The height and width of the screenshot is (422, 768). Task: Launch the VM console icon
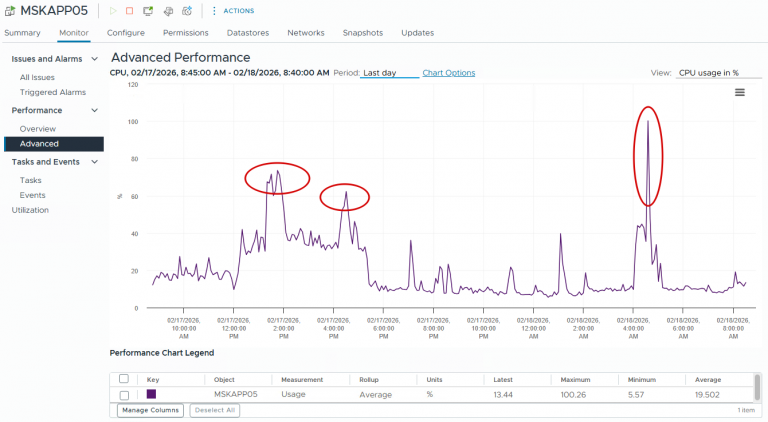147,11
